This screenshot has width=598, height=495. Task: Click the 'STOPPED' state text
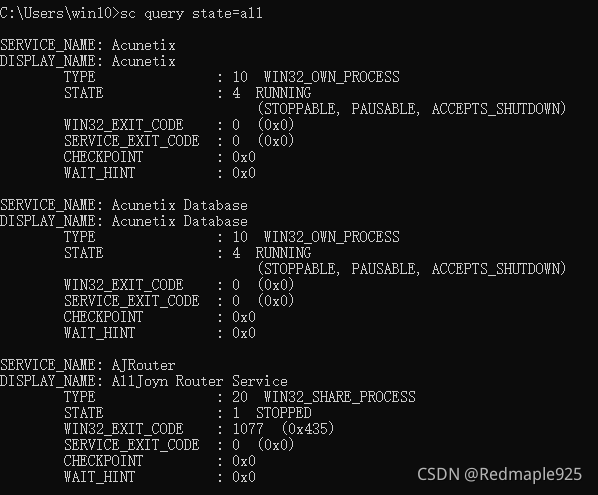283,413
